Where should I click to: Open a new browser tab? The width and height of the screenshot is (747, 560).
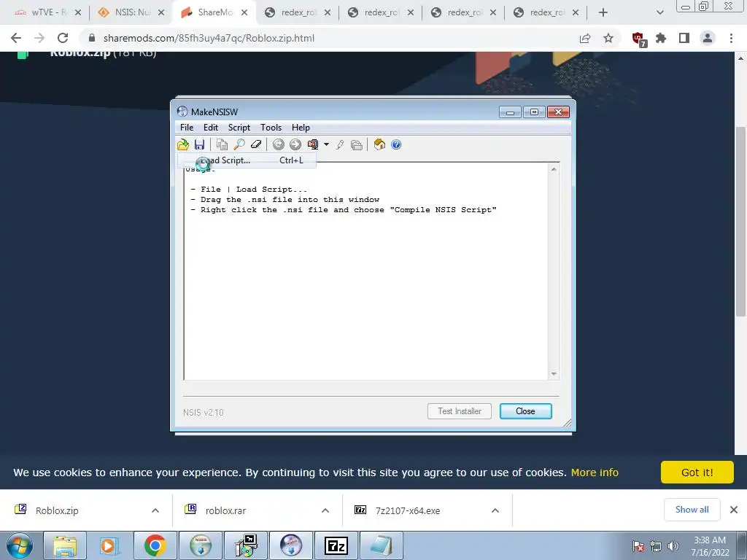(x=603, y=12)
